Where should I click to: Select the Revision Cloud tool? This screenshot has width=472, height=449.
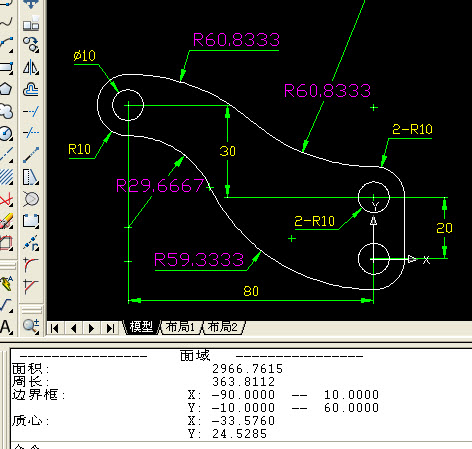pyautogui.click(x=6, y=111)
